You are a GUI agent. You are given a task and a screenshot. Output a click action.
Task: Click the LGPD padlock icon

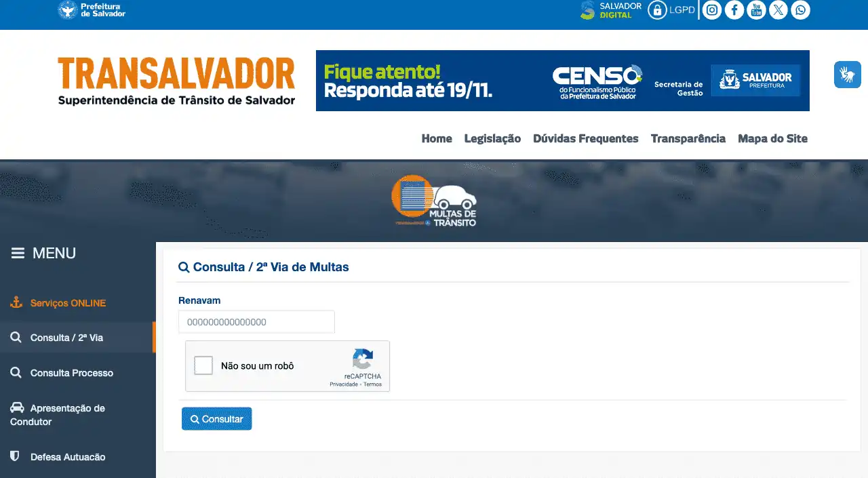click(x=657, y=10)
